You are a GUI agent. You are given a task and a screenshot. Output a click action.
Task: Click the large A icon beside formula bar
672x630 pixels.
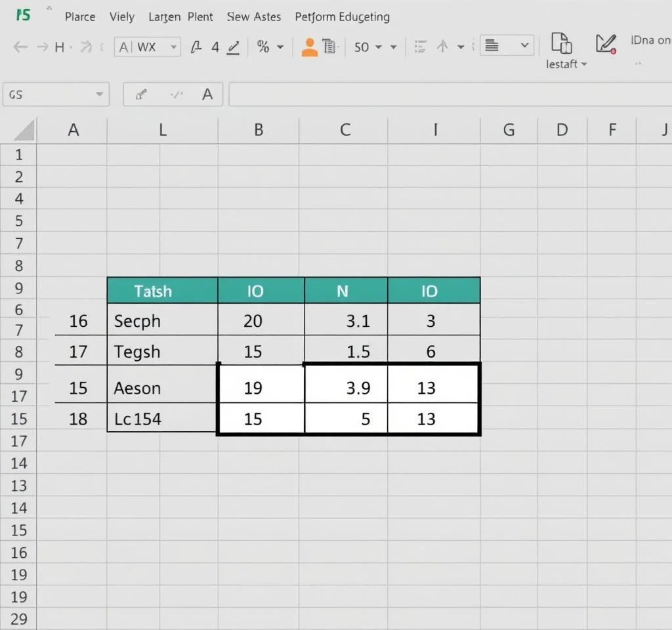coord(207,94)
